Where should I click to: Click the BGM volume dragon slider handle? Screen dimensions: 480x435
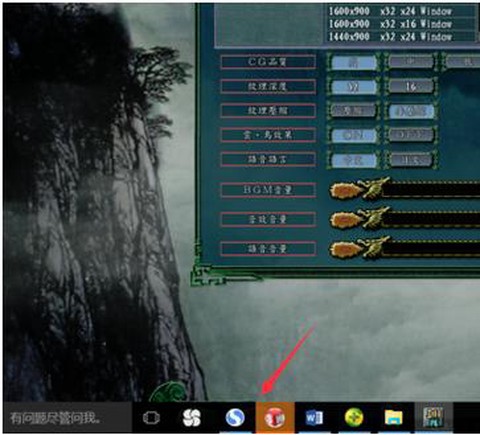(359, 189)
